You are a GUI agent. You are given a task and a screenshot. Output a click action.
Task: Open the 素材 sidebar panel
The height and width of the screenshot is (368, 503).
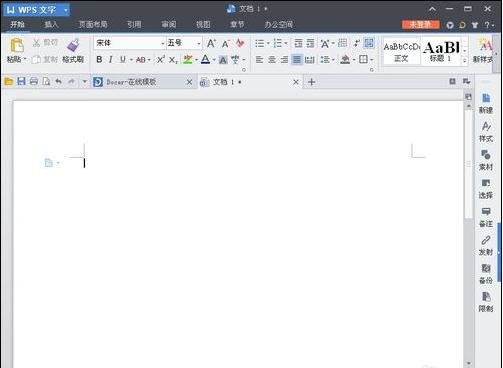point(486,160)
